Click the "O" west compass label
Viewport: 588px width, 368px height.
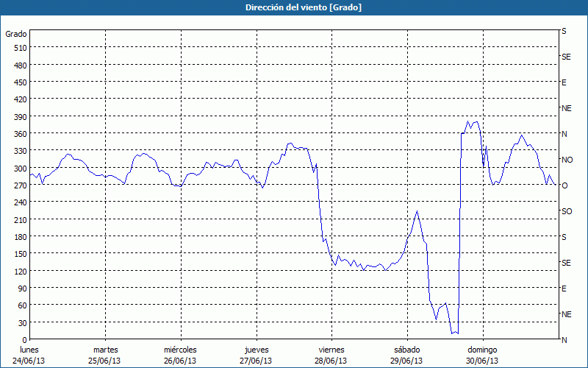[564, 185]
